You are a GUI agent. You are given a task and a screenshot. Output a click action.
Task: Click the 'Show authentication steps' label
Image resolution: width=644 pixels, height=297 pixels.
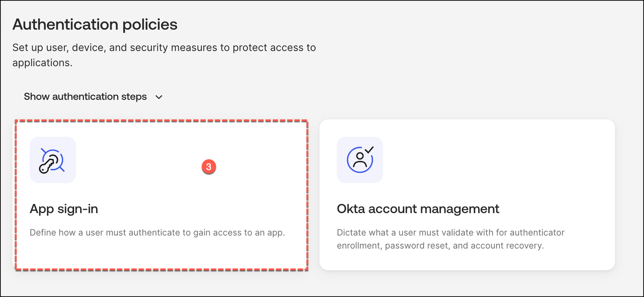click(85, 97)
